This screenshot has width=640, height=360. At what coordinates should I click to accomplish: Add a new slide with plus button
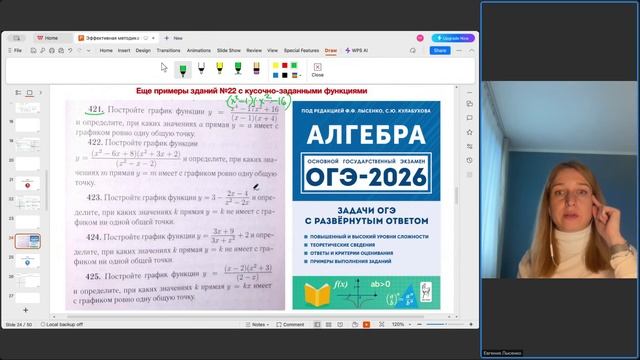point(26,310)
